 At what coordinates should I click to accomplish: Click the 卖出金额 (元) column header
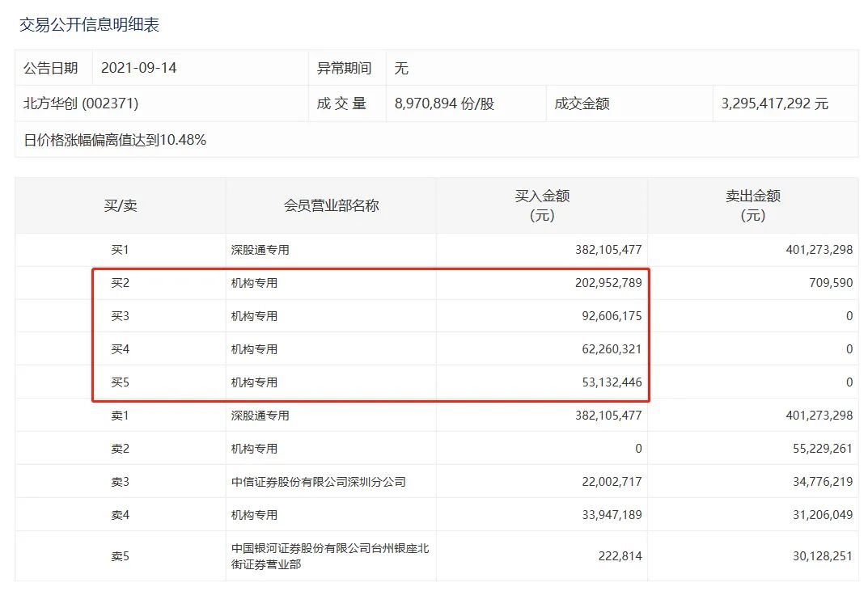click(x=752, y=205)
